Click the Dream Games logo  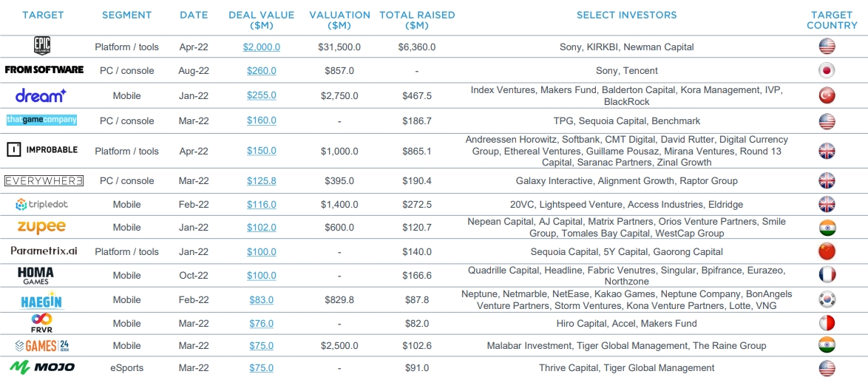pos(41,95)
